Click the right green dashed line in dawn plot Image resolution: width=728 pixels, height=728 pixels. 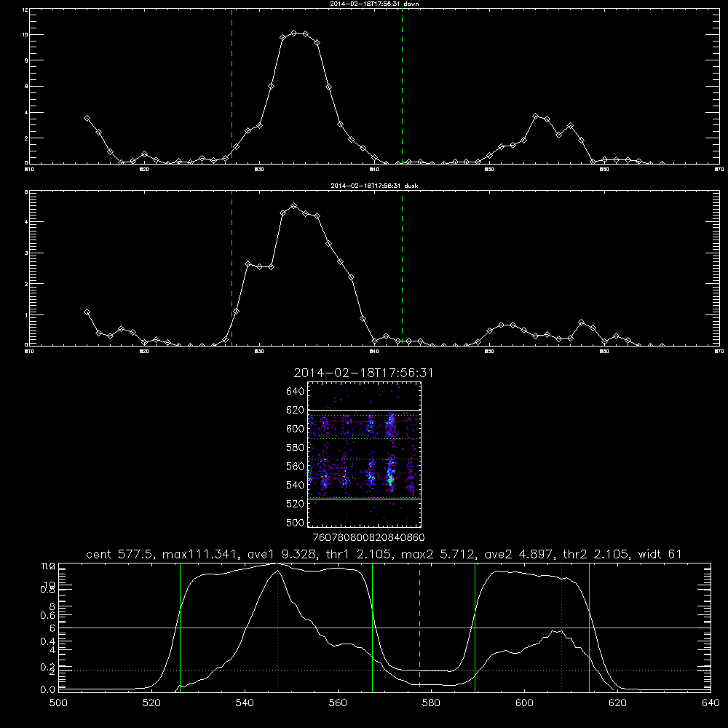[x=402, y=86]
